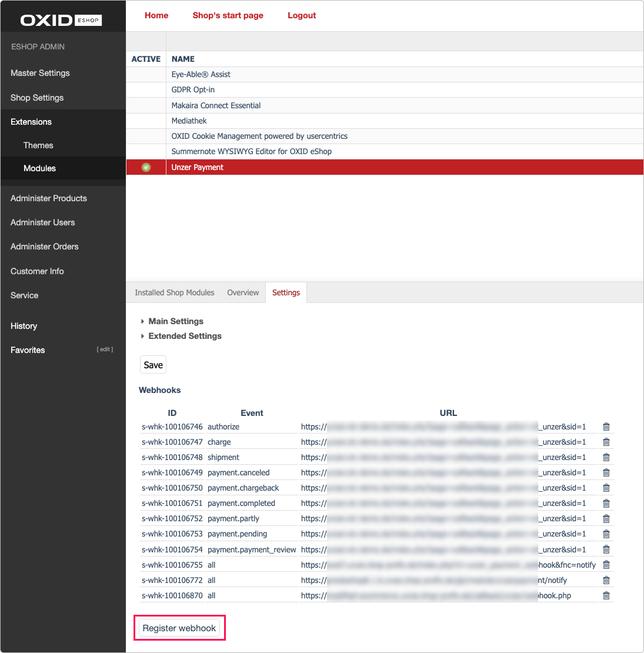Click the Register webhook button
This screenshot has height=653, width=644.
(179, 628)
